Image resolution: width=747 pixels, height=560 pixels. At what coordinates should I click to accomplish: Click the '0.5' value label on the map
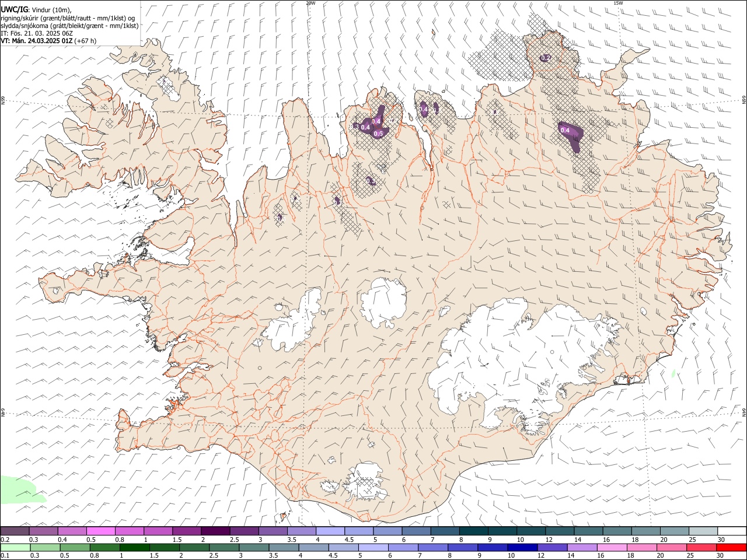tap(378, 134)
